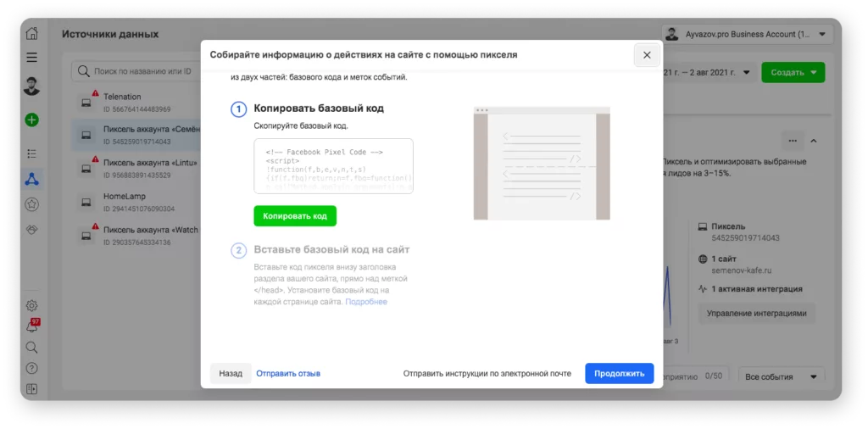Open the Отправить отзыв link
Viewport: 868px width, 429px height.
(x=288, y=374)
